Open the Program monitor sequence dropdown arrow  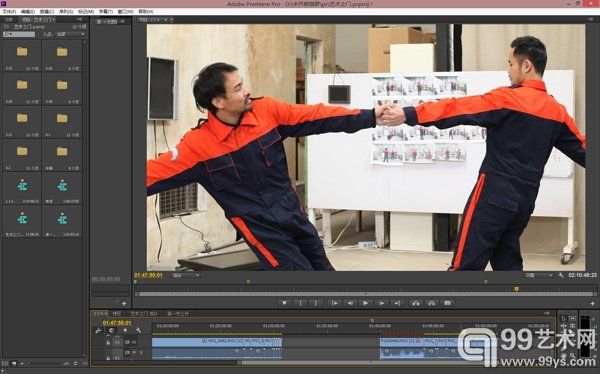point(165,20)
